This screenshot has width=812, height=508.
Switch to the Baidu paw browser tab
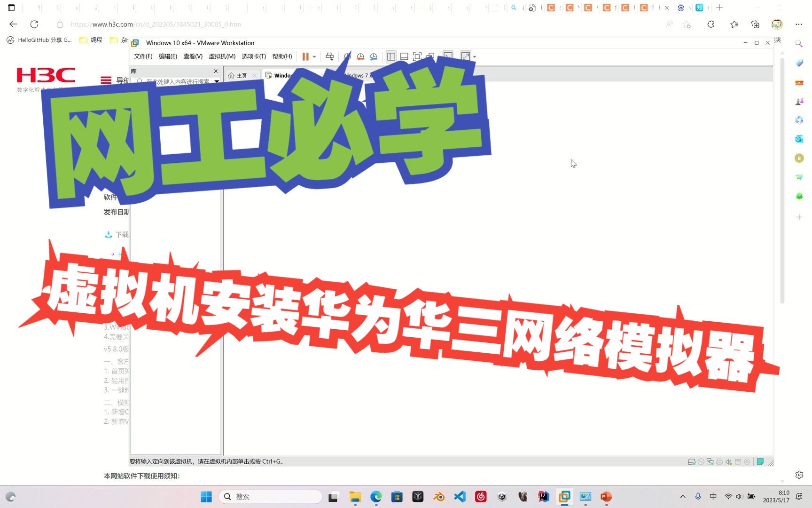(x=681, y=8)
